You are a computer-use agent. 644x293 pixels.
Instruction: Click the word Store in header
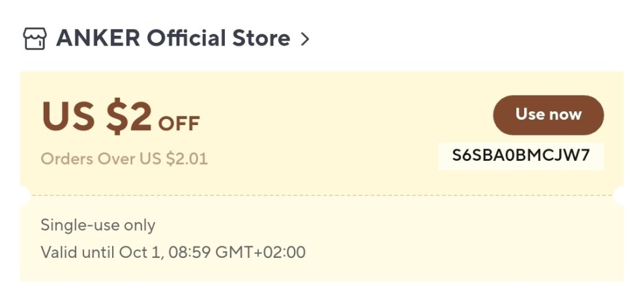coord(261,38)
